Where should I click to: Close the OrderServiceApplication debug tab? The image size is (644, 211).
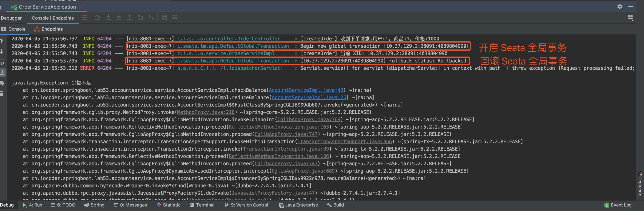tap(80, 7)
